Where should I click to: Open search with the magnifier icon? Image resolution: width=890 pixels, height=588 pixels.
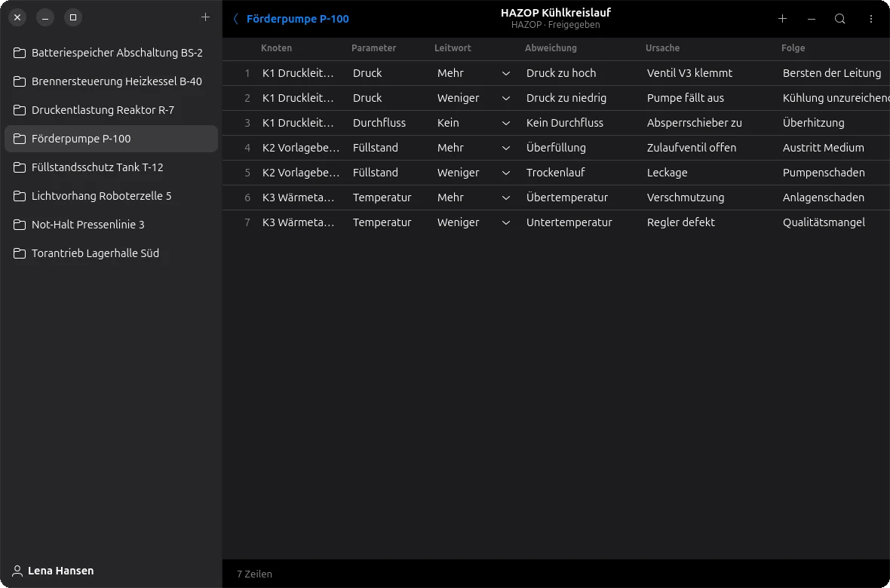point(840,19)
